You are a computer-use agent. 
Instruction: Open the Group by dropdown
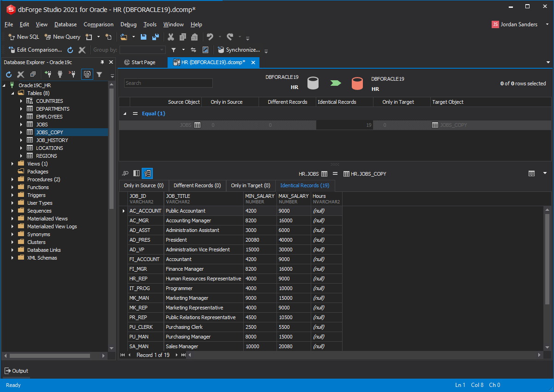tap(142, 50)
